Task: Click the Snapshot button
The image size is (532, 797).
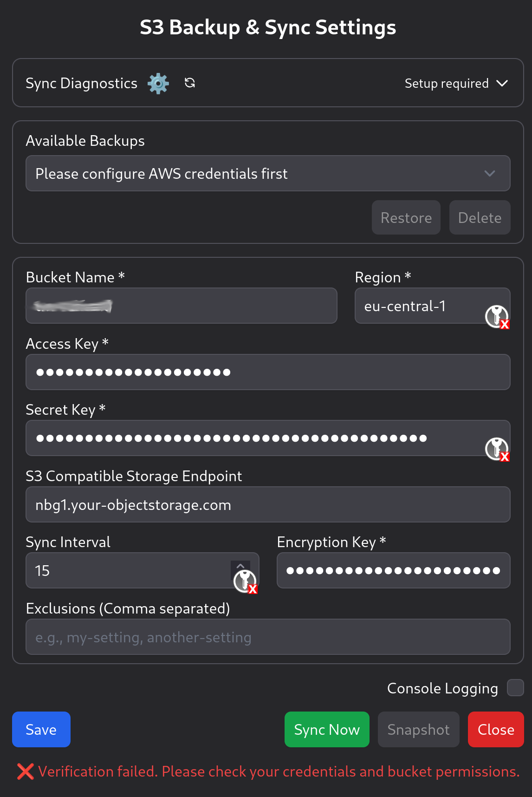Action: click(418, 730)
